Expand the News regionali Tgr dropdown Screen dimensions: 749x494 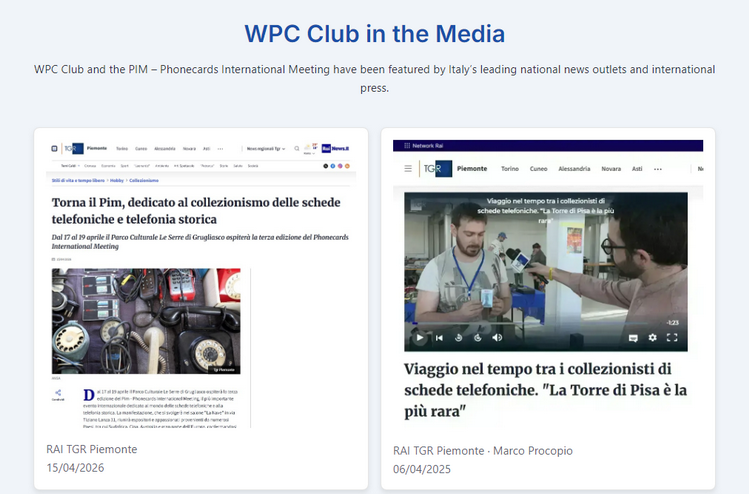point(266,149)
